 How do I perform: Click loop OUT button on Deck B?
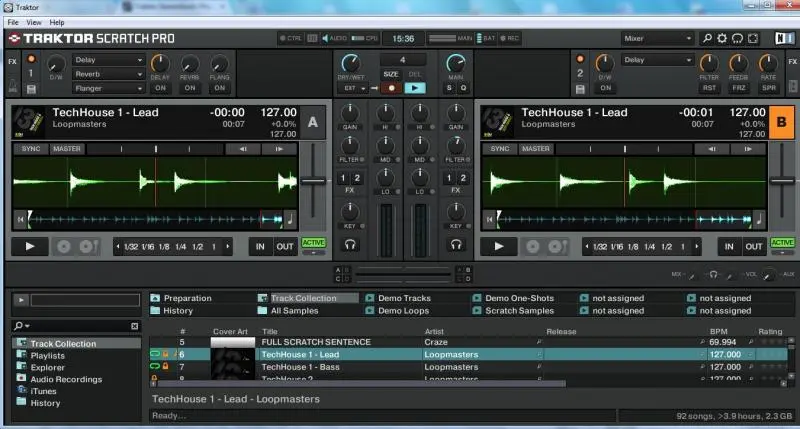pyautogui.click(x=754, y=246)
